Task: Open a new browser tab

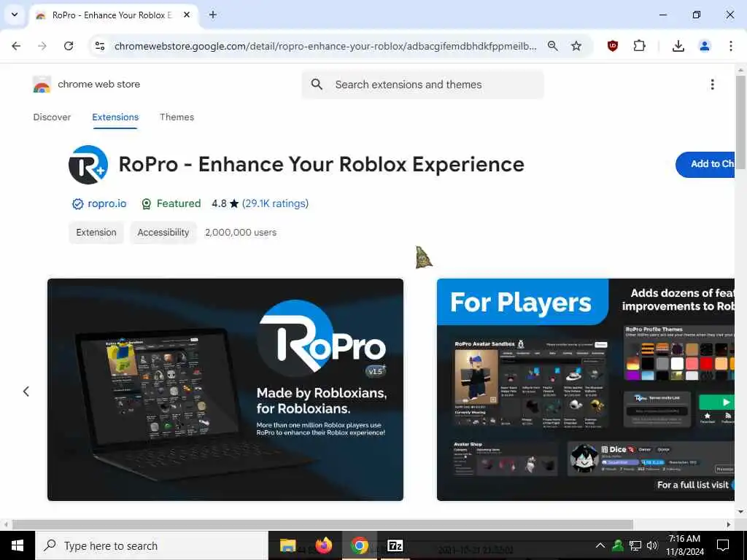Action: click(213, 15)
